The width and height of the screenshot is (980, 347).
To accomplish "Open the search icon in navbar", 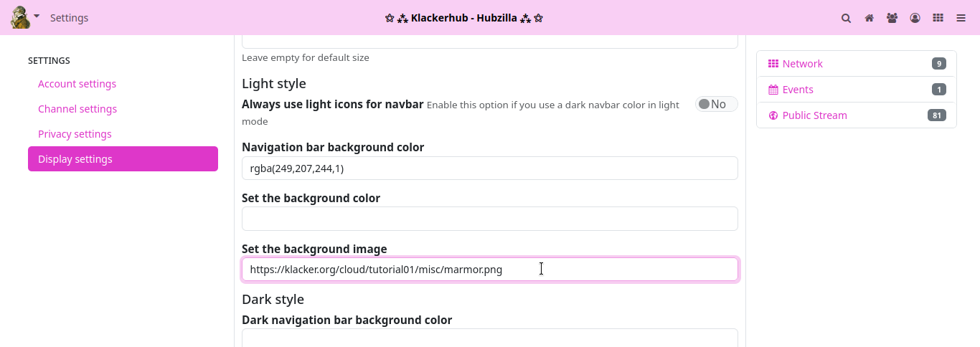I will pos(847,18).
